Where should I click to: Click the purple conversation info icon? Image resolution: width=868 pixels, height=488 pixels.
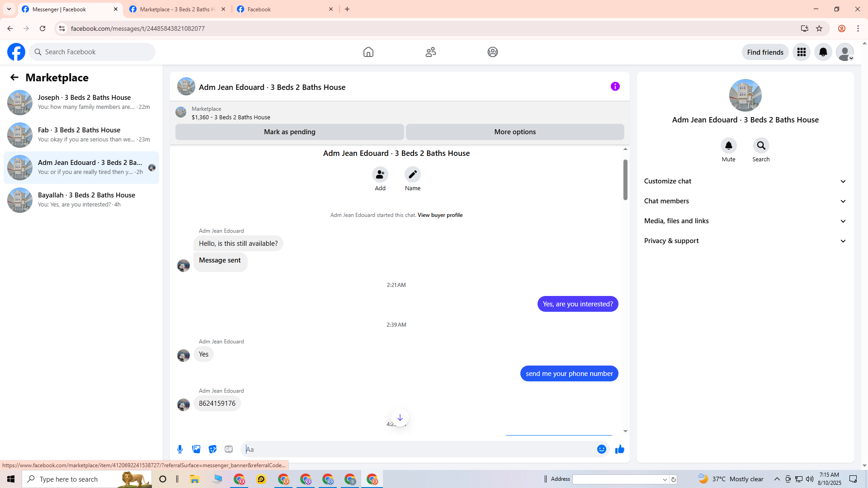pos(615,86)
